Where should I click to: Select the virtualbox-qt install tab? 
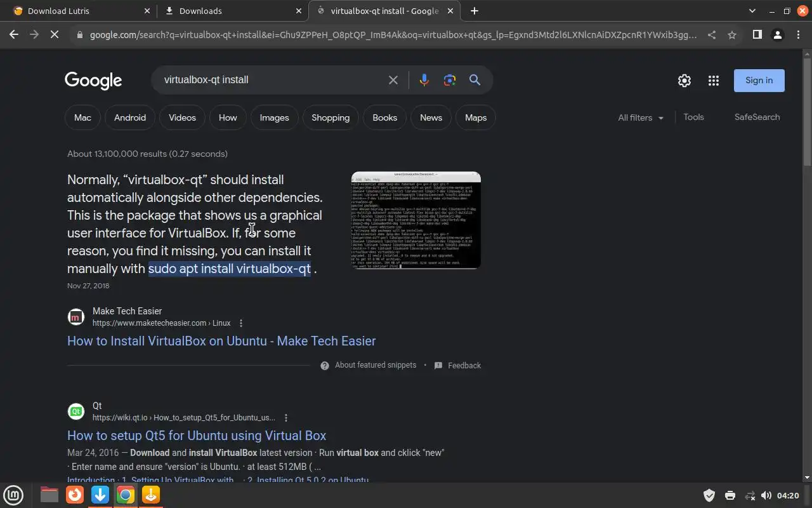(384, 11)
